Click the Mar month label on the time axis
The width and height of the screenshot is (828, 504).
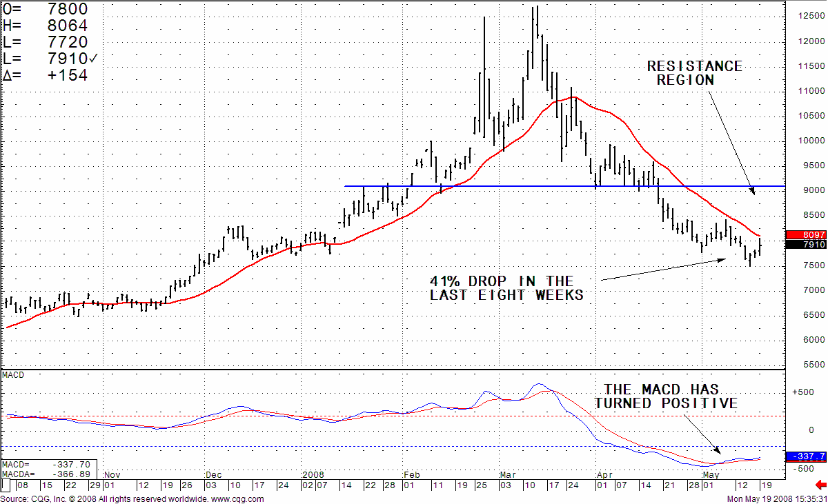tap(507, 475)
